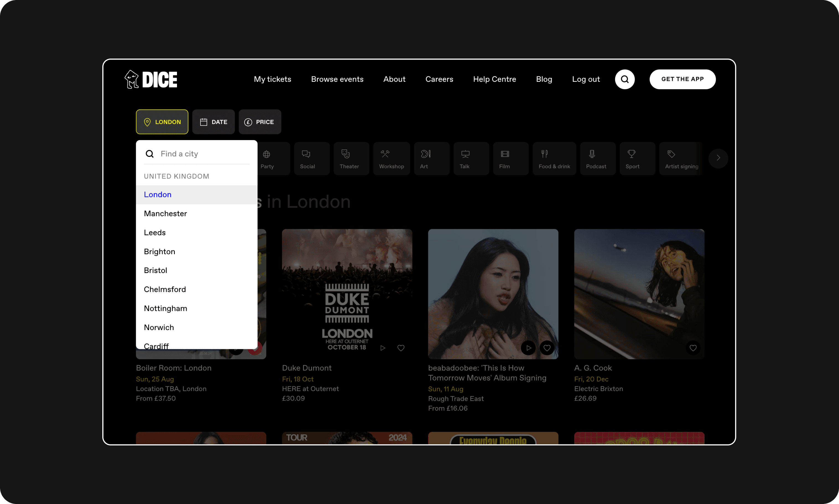Viewport: 839px width, 504px height.
Task: Open the PRICE filter dropdown
Action: (x=260, y=122)
